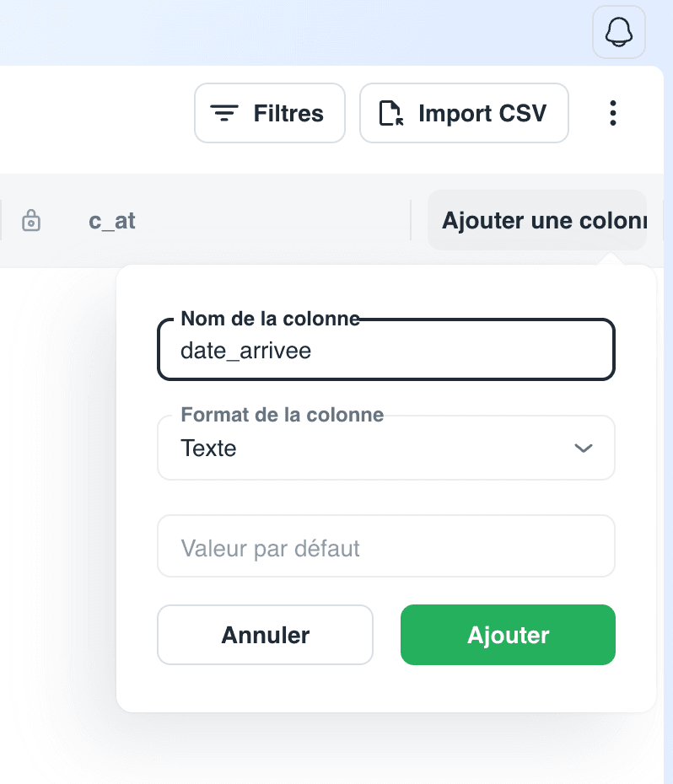Click the lock icon next to c_at

(x=31, y=221)
